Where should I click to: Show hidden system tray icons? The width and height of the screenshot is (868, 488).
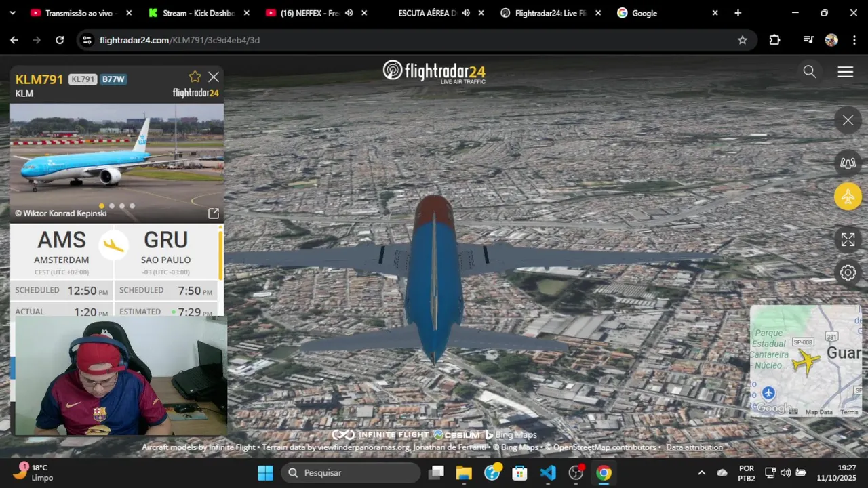coord(701,472)
